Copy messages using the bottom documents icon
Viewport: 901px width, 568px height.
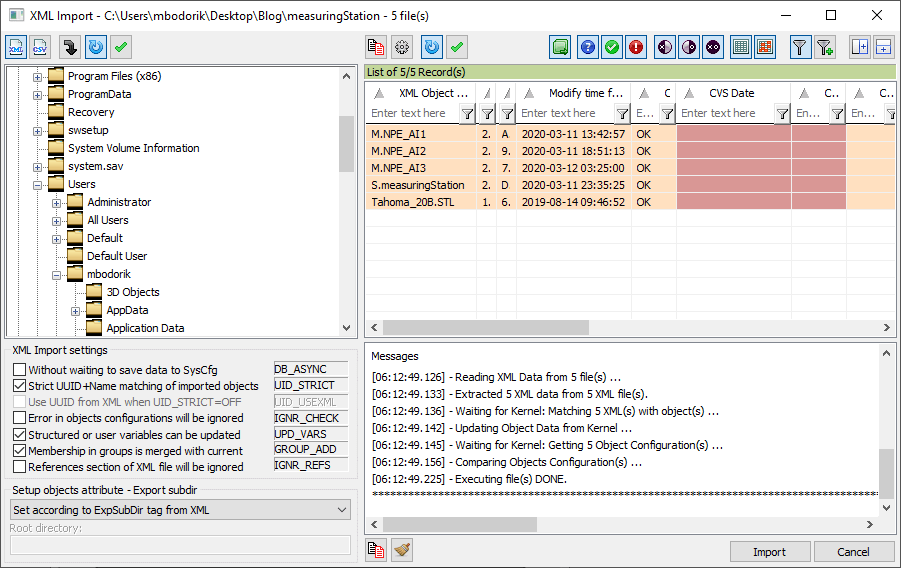pos(376,550)
